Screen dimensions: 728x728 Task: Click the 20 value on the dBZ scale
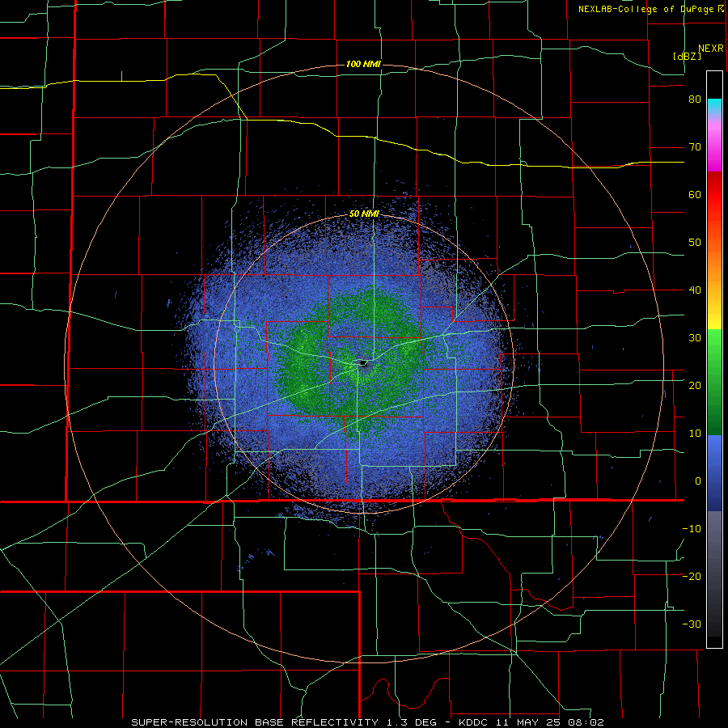tap(695, 385)
